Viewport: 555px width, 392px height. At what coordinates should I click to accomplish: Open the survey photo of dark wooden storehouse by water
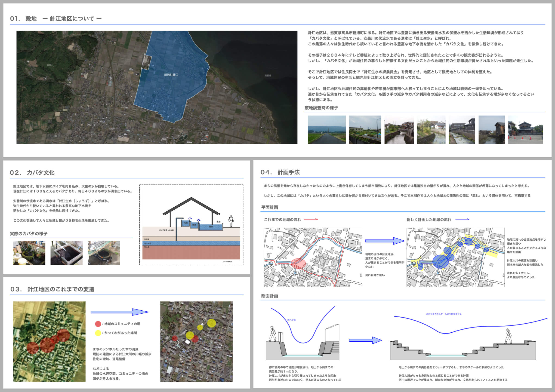tap(492, 130)
